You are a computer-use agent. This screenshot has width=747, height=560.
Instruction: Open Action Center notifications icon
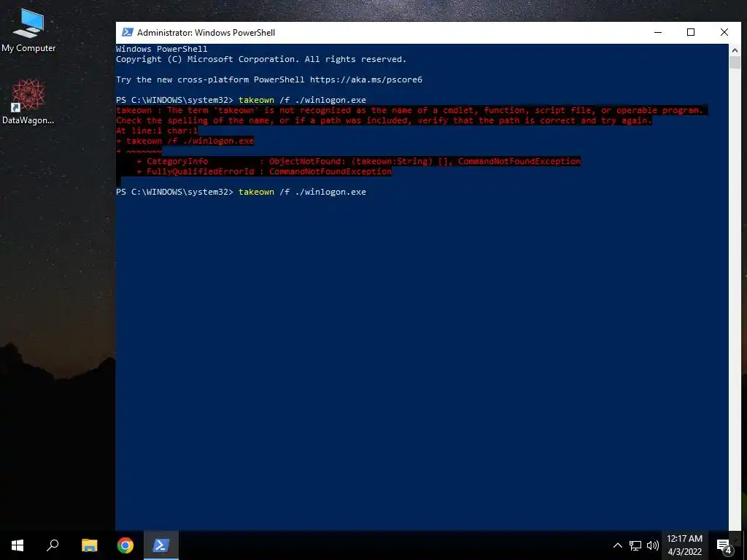(x=724, y=545)
